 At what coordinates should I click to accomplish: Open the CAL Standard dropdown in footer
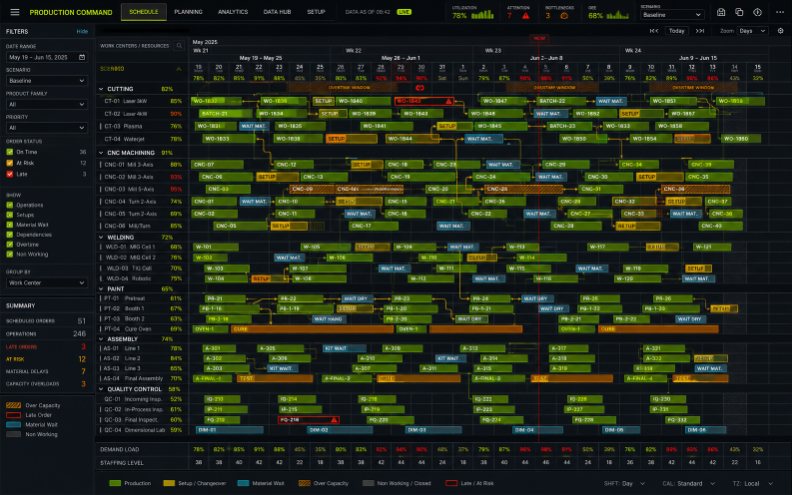click(x=687, y=483)
